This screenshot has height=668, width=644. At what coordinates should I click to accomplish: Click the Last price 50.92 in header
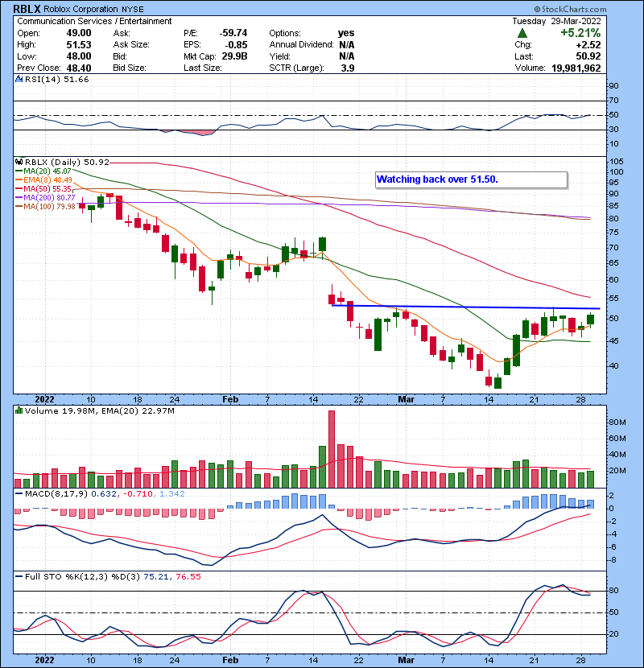pyautogui.click(x=588, y=56)
